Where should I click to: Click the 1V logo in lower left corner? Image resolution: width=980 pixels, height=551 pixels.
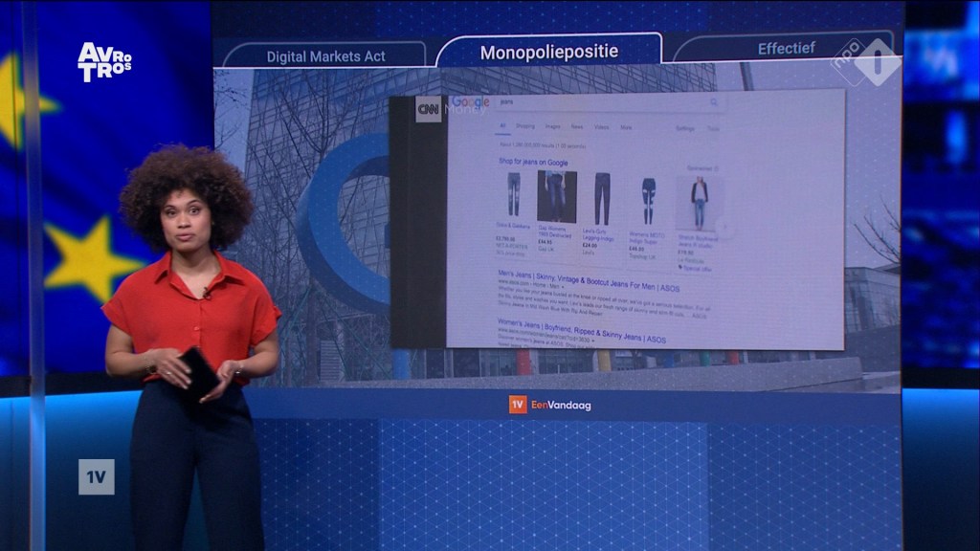tap(96, 476)
